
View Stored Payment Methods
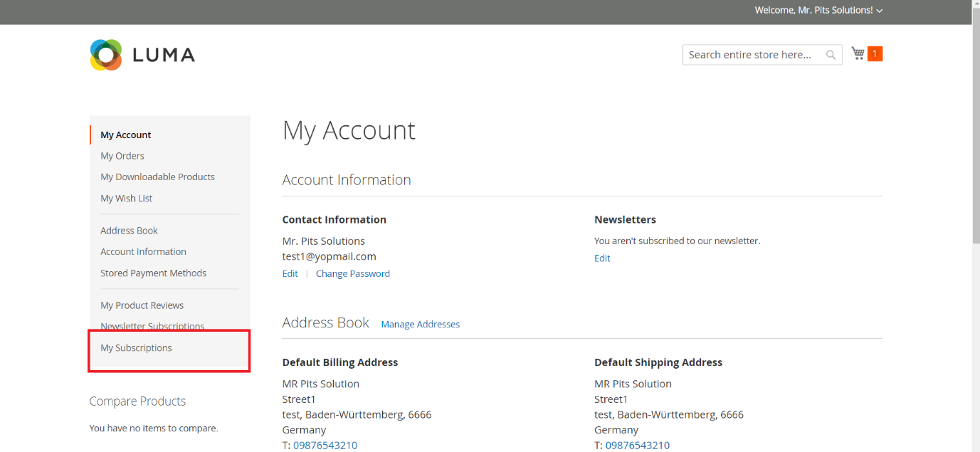coord(153,273)
